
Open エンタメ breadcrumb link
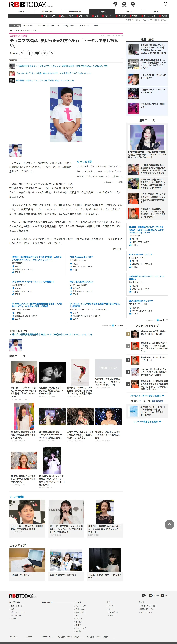(x=19, y=30)
